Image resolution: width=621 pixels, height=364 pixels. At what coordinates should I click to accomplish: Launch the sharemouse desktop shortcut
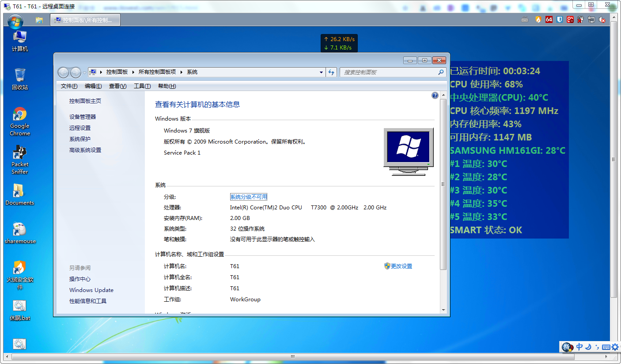coord(20,233)
